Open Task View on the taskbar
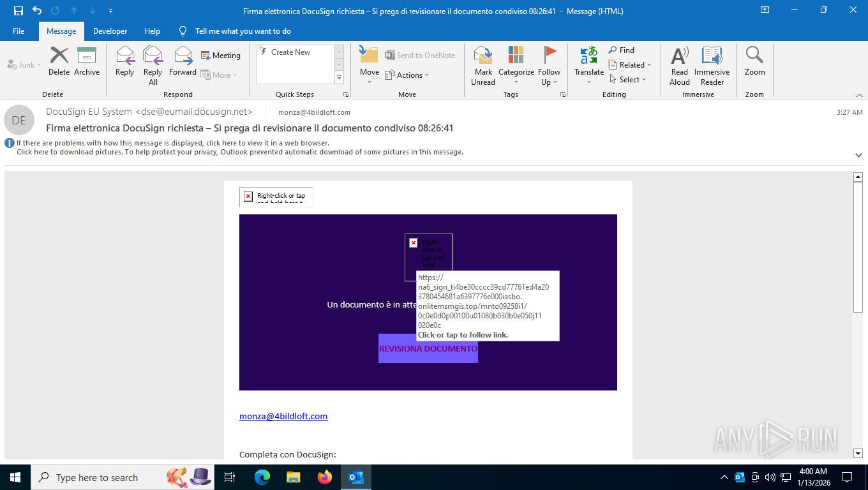 230,477
